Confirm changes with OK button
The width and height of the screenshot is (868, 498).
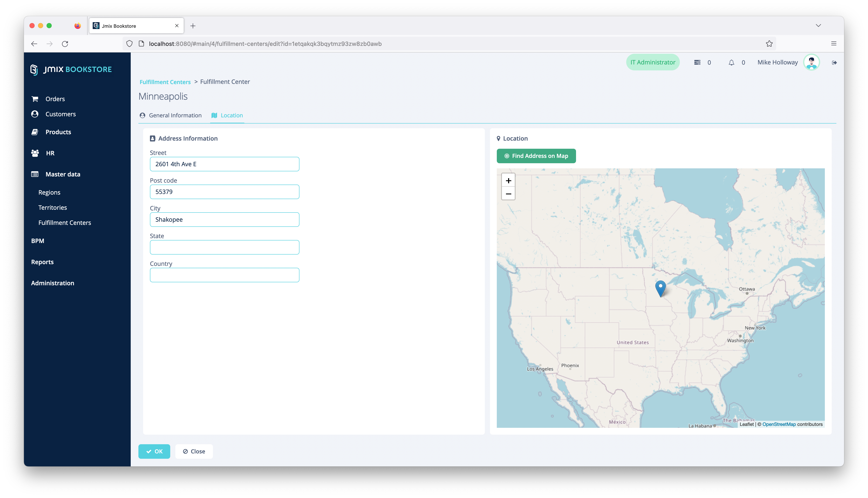click(154, 451)
